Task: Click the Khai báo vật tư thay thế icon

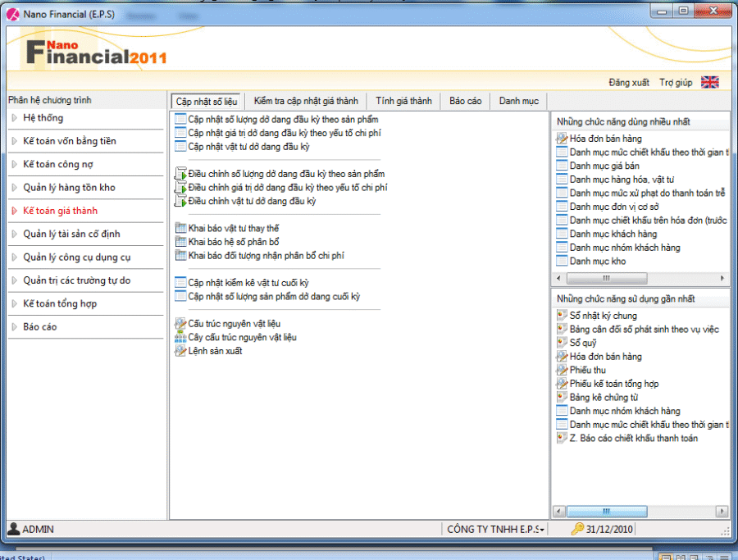Action: (181, 228)
